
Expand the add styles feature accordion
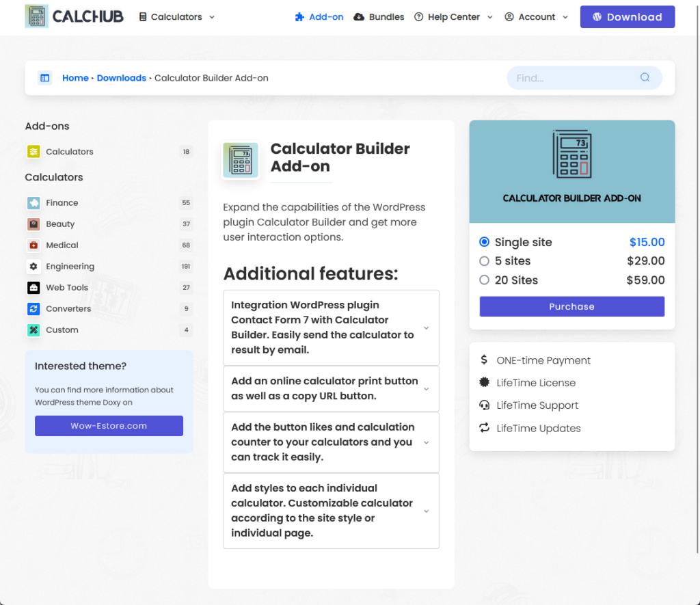coord(331,511)
